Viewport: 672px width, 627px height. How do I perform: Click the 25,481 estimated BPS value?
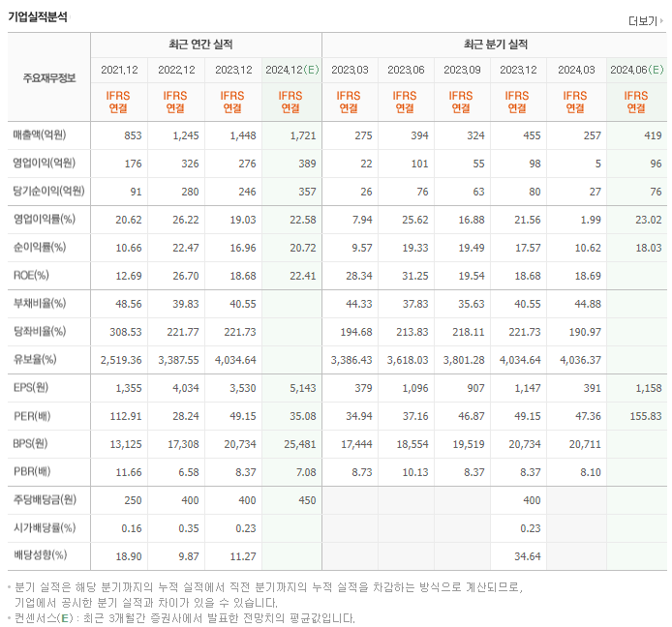(300, 444)
